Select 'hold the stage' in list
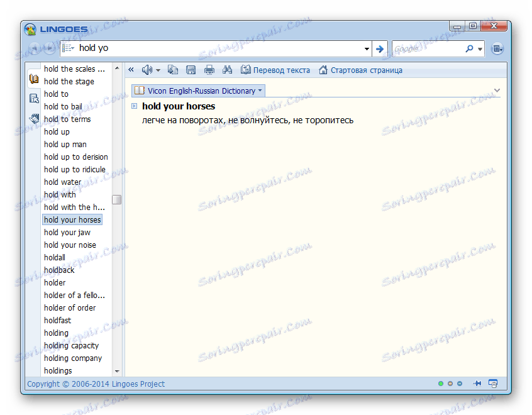The image size is (532, 415). [69, 82]
